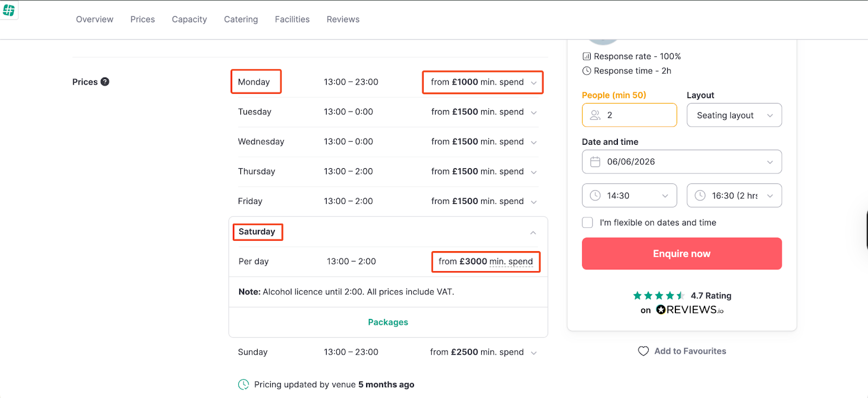Open the Packages link

pos(388,322)
